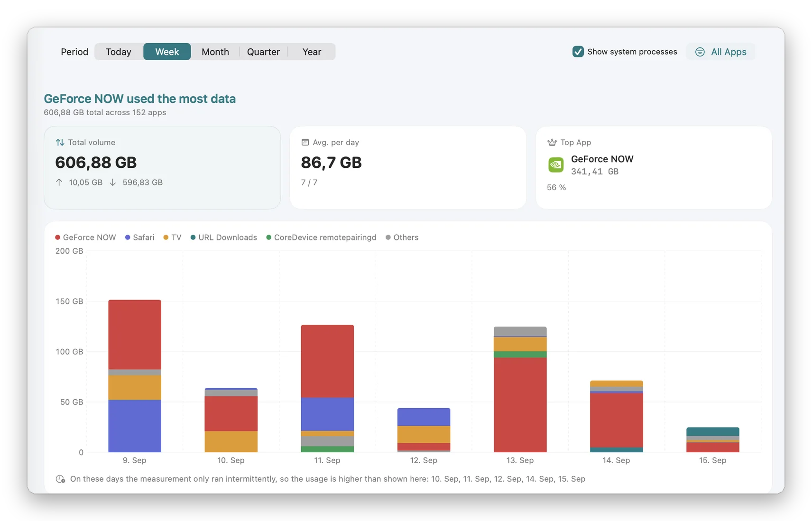Click the 12. Sep axis label

click(x=424, y=460)
